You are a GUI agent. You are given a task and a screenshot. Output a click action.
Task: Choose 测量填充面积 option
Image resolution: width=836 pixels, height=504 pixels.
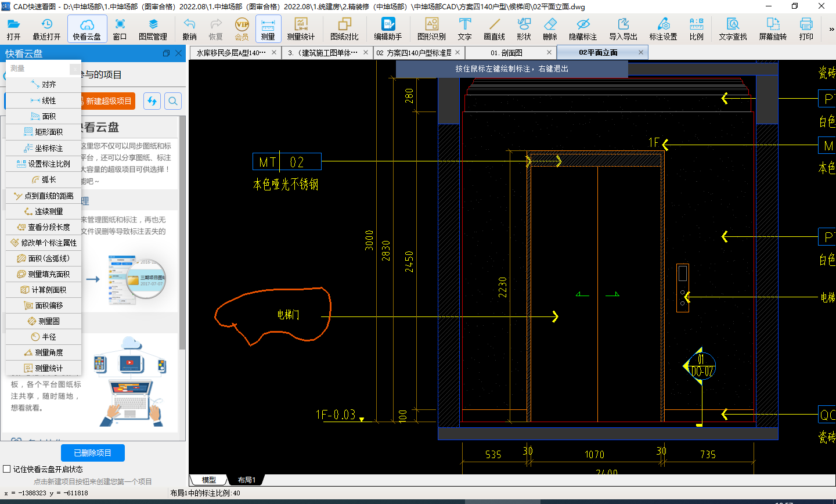tap(44, 274)
